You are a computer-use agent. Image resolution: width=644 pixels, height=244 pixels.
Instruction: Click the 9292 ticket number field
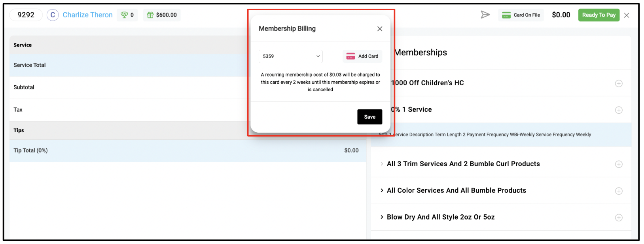pyautogui.click(x=26, y=15)
